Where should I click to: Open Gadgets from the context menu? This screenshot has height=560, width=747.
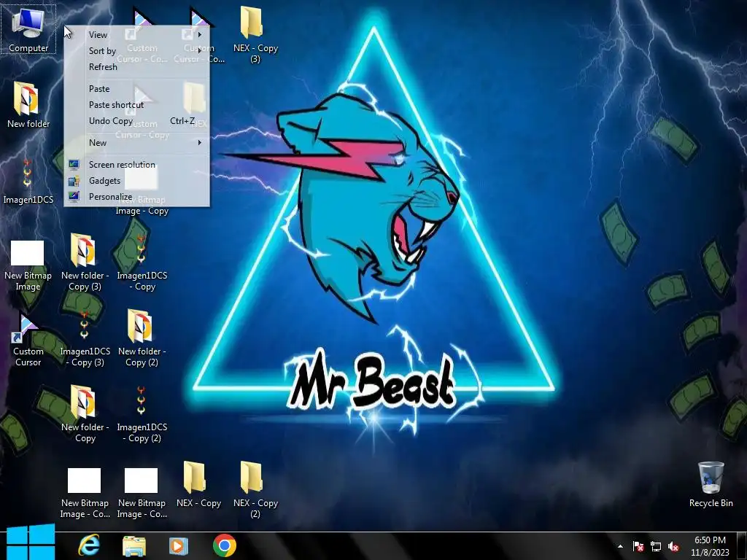(136, 181)
